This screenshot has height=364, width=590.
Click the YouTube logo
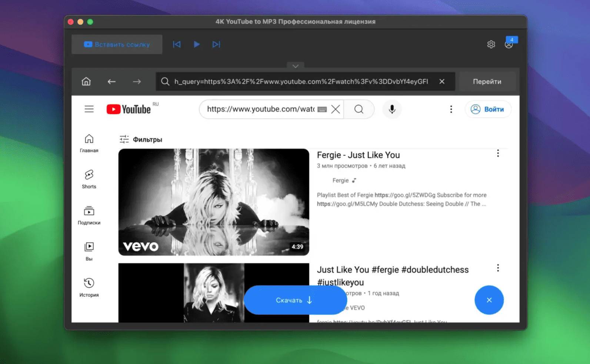click(129, 109)
